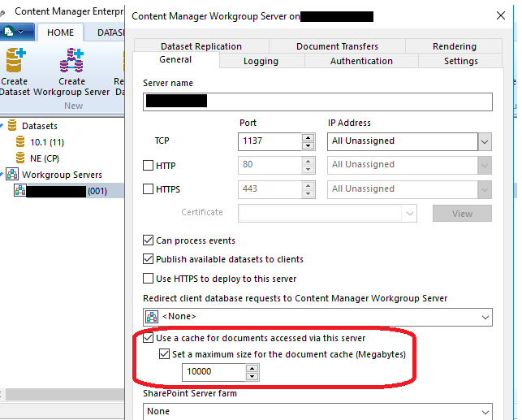Decrease the HTTPS port value

308,193
